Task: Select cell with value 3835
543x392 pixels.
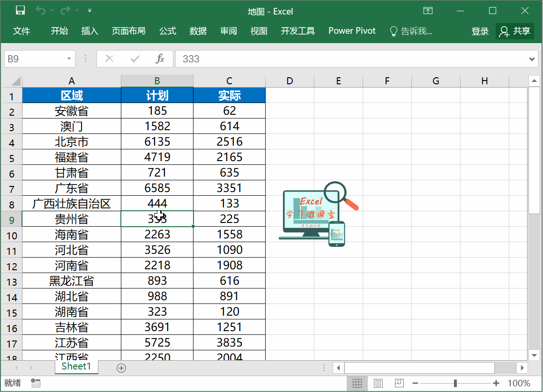Action: coord(229,342)
